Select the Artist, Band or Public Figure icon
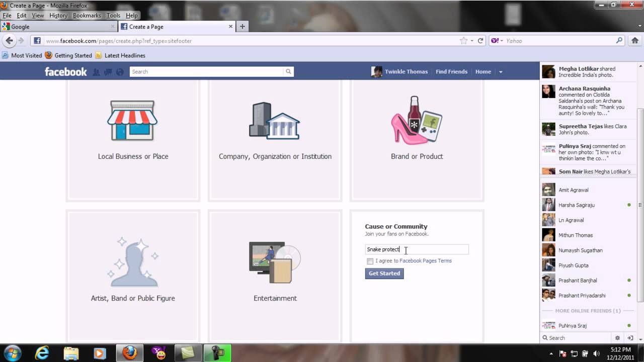 (x=133, y=262)
